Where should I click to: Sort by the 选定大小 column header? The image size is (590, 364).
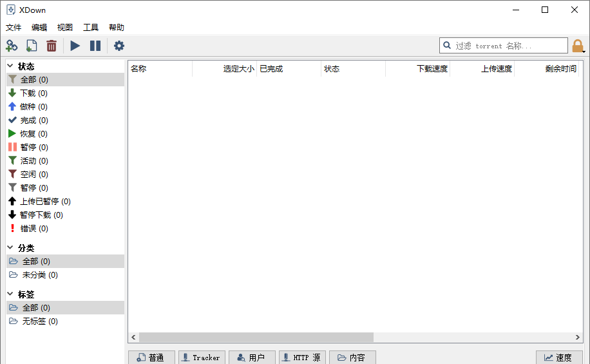pos(225,69)
